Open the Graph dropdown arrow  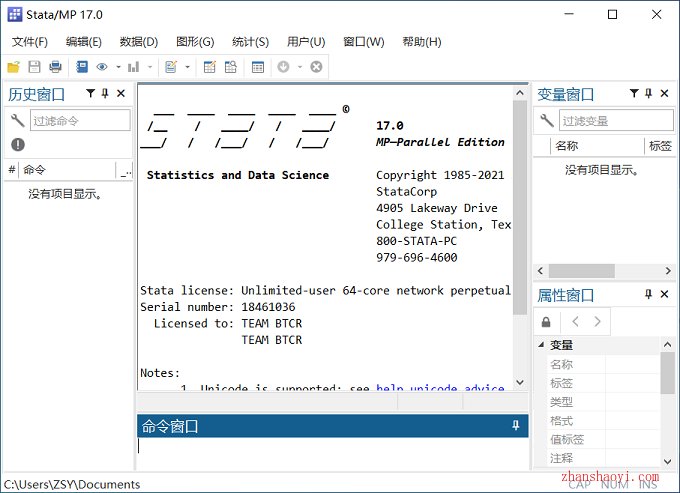[150, 67]
